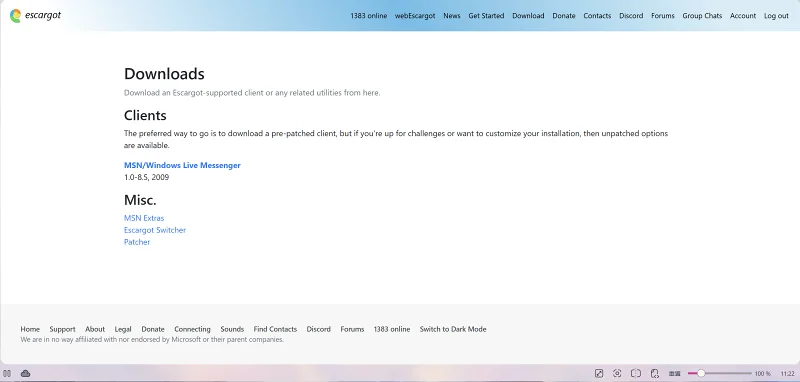Click the '1.0-8.5, 2009' version text

146,177
